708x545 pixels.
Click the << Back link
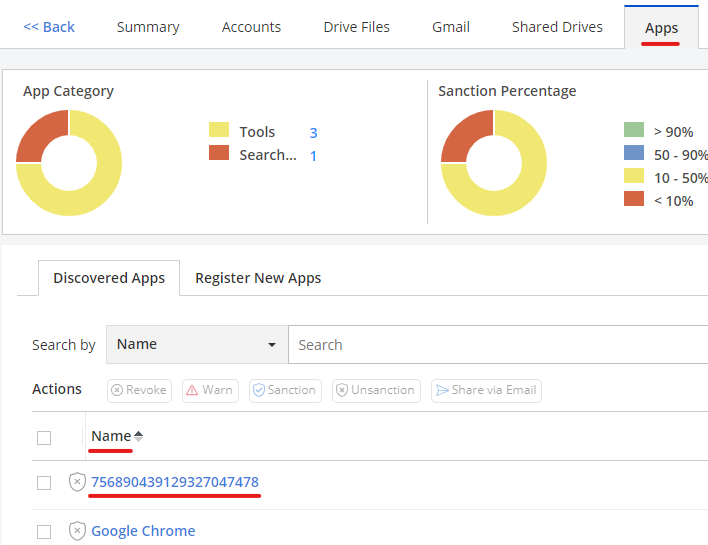tap(49, 27)
